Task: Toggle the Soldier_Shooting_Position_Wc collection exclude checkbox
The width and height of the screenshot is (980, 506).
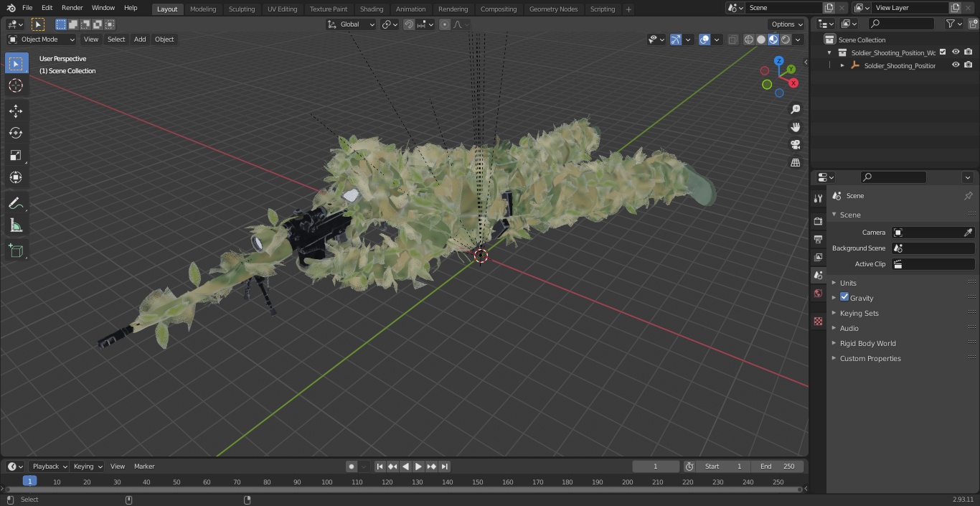Action: pyautogui.click(x=943, y=52)
